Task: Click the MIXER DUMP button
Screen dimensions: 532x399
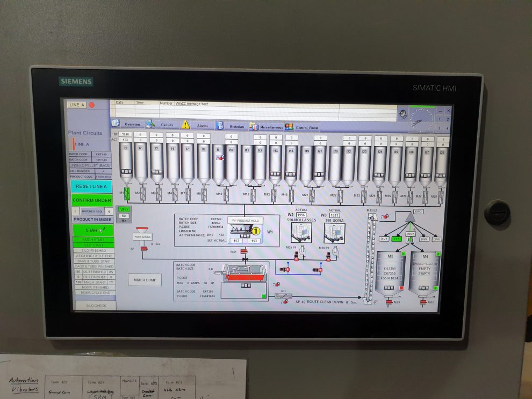Action: [145, 280]
